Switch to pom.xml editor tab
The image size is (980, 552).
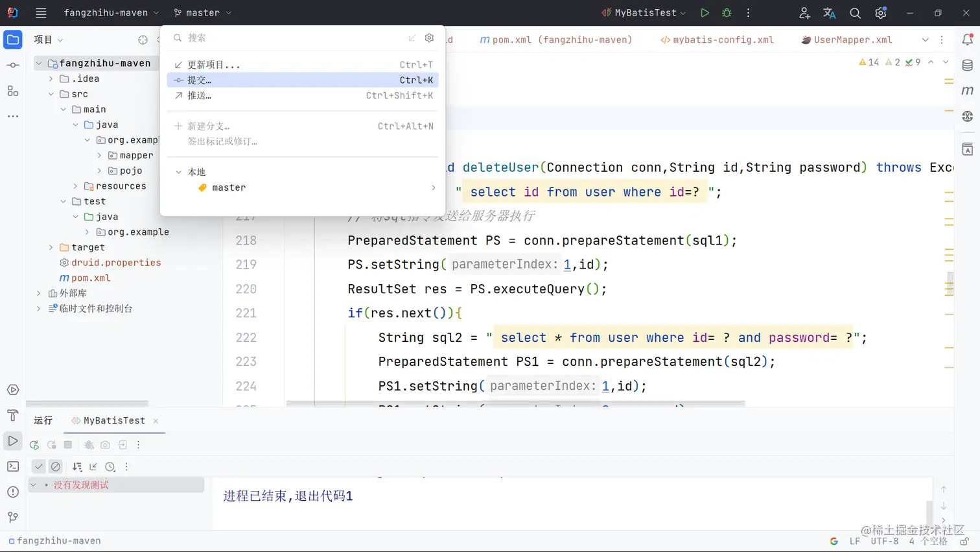(555, 40)
